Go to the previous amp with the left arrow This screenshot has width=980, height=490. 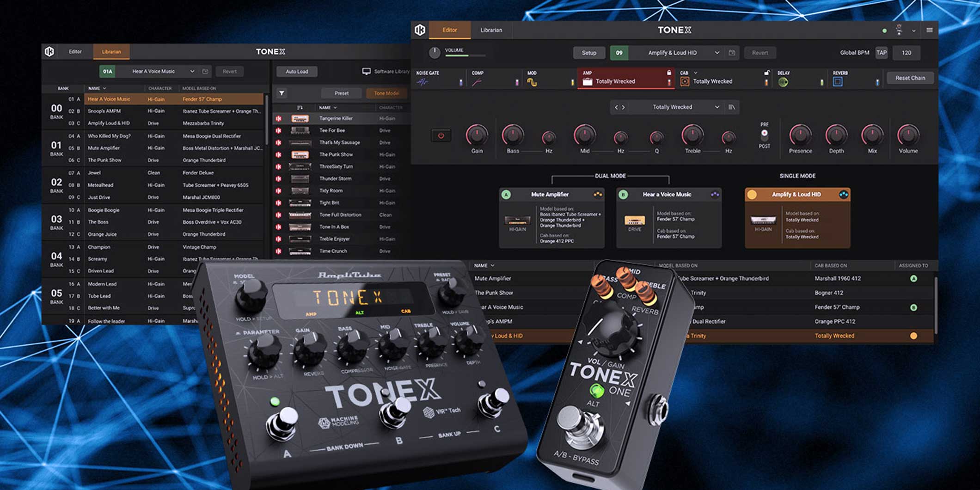(x=616, y=107)
